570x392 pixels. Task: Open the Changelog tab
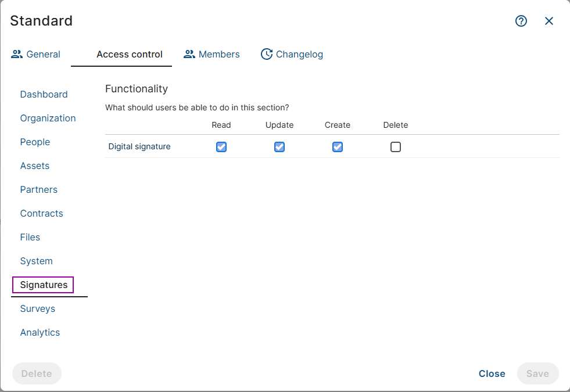[299, 54]
